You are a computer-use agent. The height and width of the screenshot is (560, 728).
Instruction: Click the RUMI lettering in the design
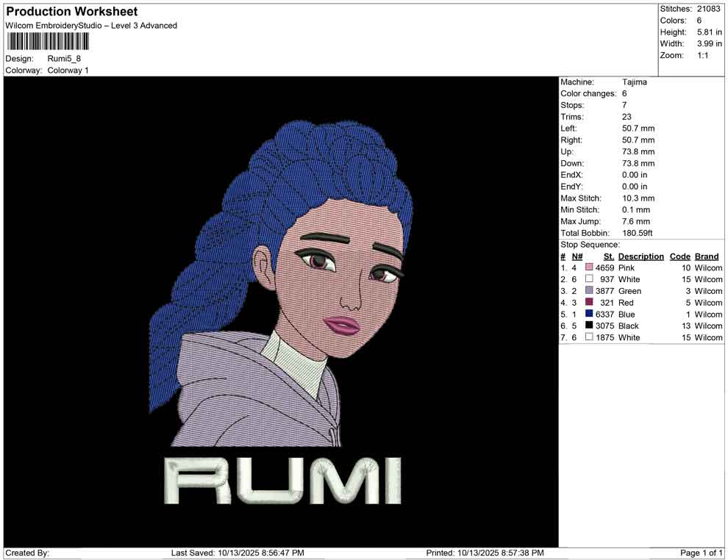click(x=282, y=481)
